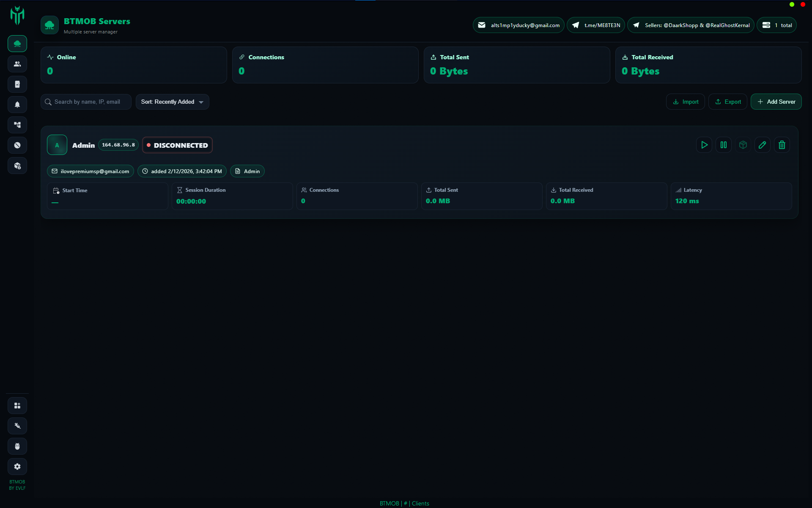Screen dimensions: 812x508
Task: Open the phone screenshot sidebar icon
Action: tap(17, 84)
